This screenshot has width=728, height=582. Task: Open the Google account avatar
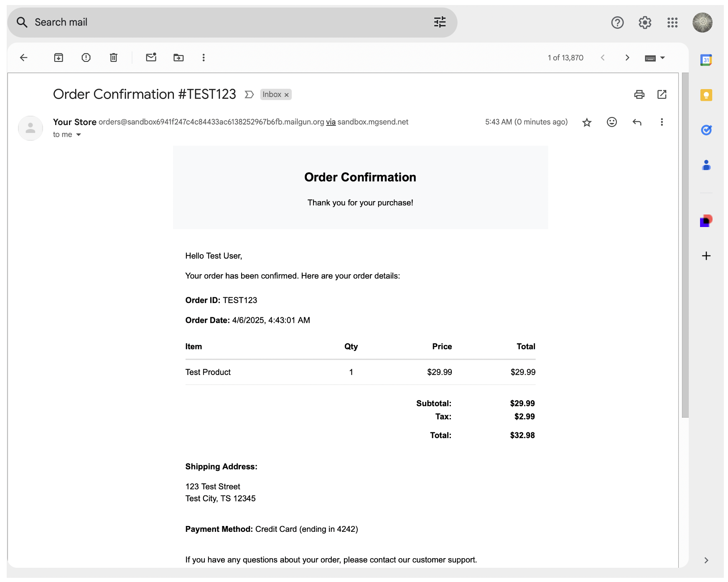(x=703, y=23)
